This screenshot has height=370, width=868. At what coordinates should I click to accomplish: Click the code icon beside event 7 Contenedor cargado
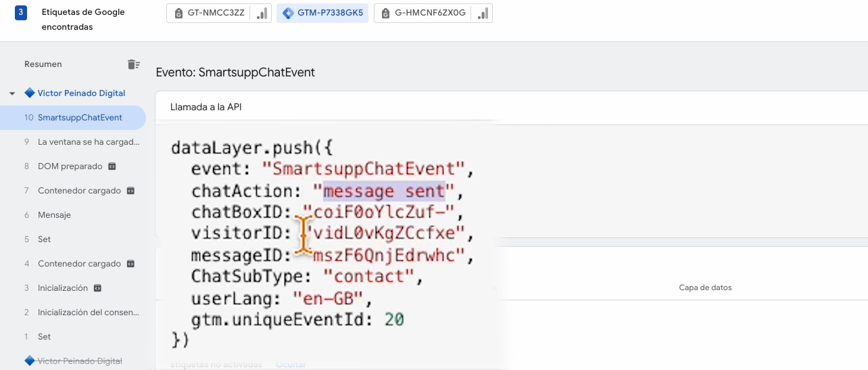coord(131,191)
